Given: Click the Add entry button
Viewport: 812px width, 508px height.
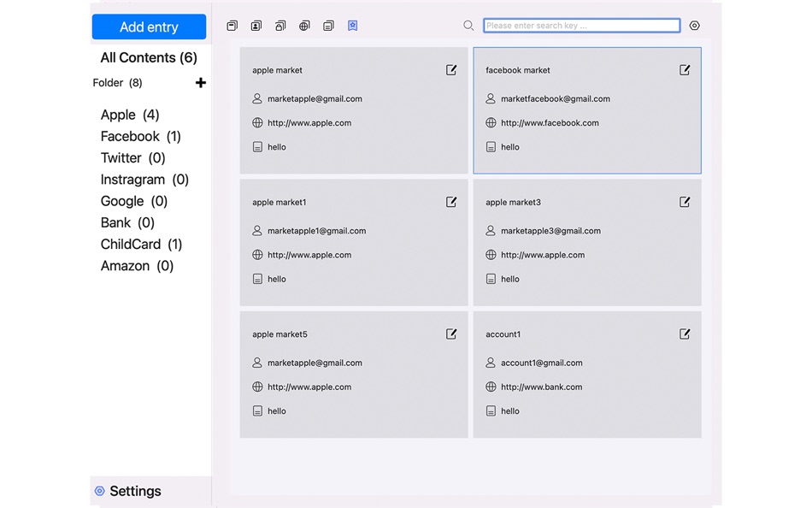Looking at the screenshot, I should pos(149,27).
